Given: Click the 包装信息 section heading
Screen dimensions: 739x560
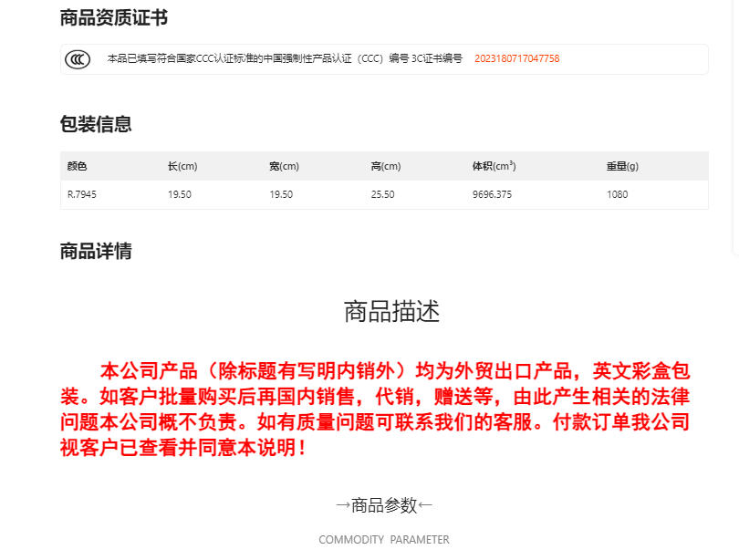Looking at the screenshot, I should point(96,125).
